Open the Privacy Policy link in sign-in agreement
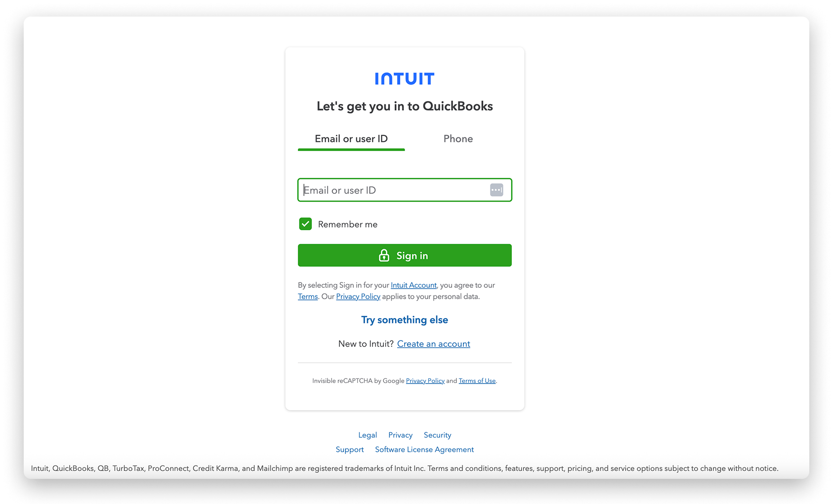The image size is (833, 504). pyautogui.click(x=358, y=296)
